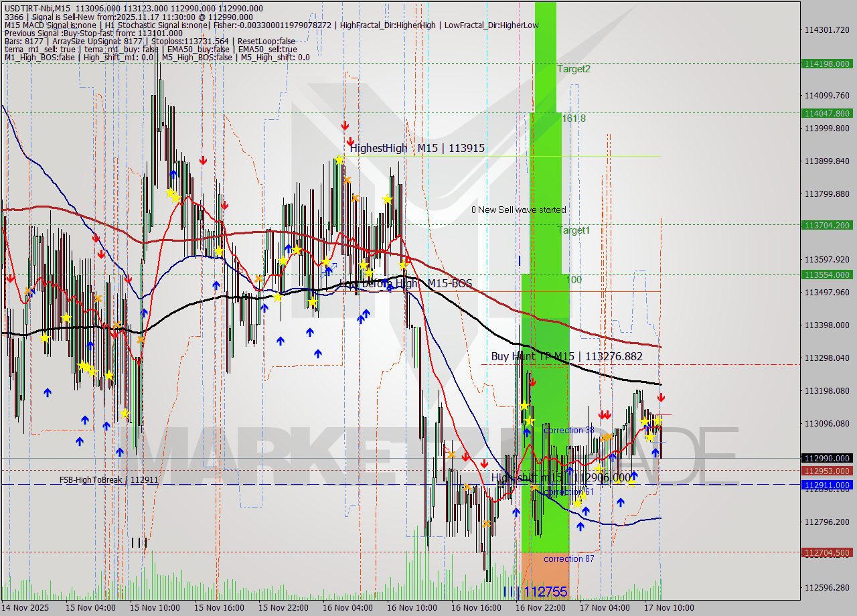
Task: Toggle the EMA50_sell:true status flag in the header
Action: pos(268,49)
